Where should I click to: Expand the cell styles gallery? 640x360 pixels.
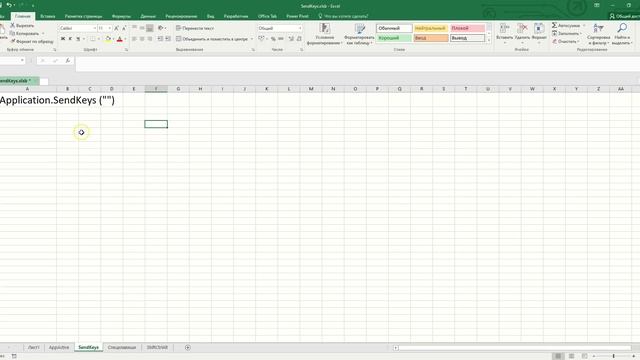click(489, 40)
